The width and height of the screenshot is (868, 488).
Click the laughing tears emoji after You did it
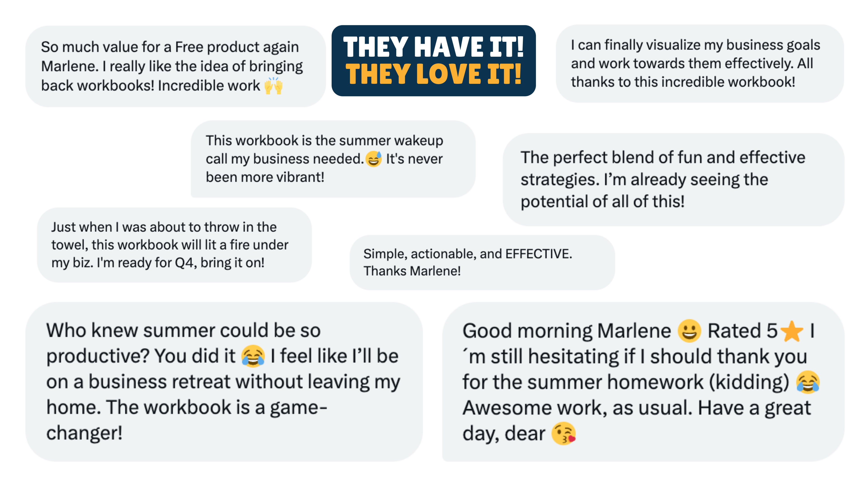click(x=253, y=356)
